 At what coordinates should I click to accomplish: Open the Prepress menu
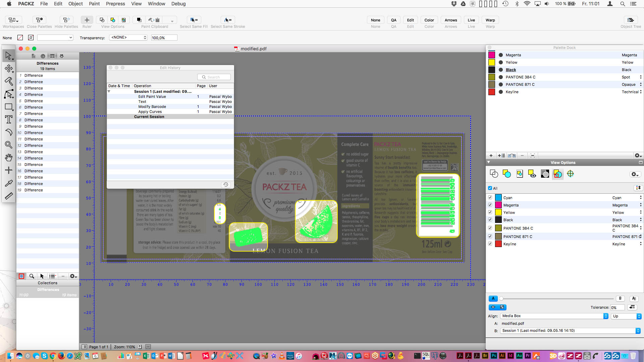point(115,4)
